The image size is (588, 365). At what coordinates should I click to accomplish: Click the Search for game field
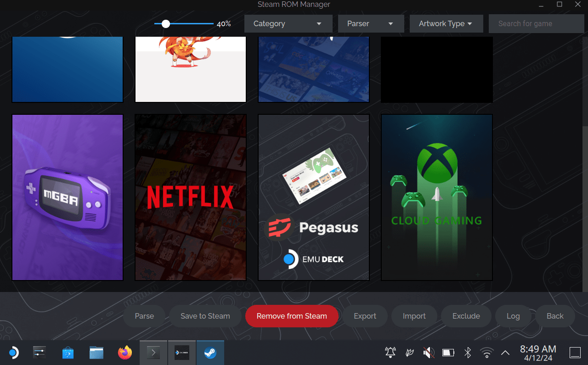(x=536, y=23)
